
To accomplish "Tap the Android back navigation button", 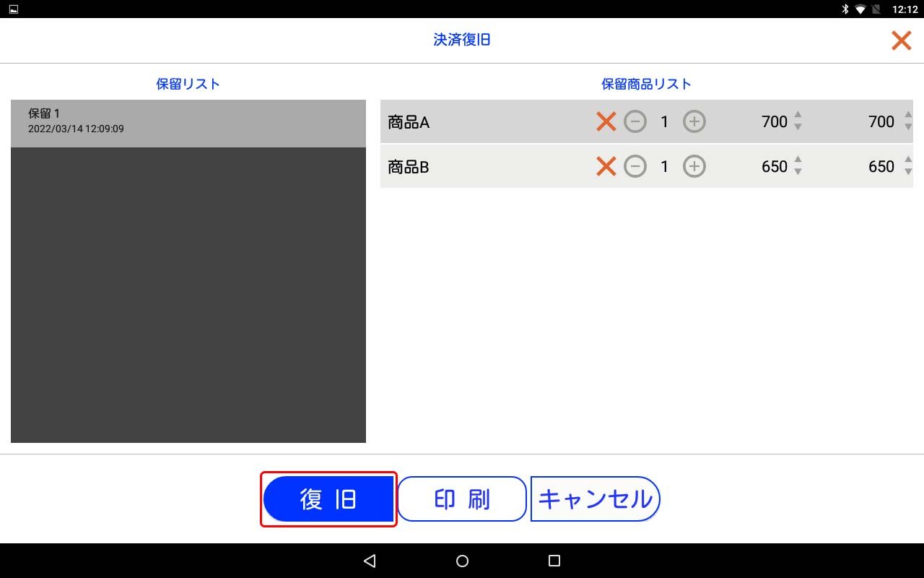I will [370, 561].
